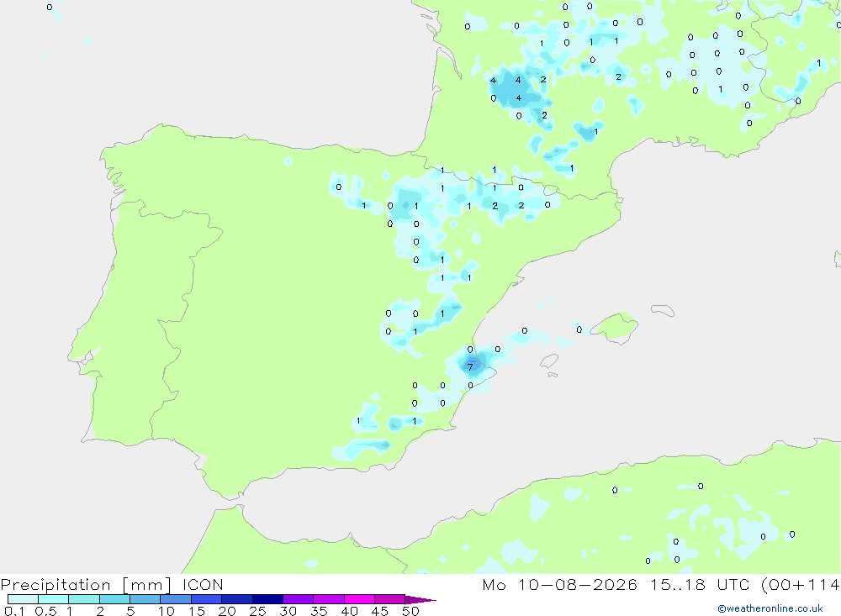Select the purple arrow tip beyond 50 on legend
Image resolution: width=841 pixels, height=616 pixels.
[420, 599]
